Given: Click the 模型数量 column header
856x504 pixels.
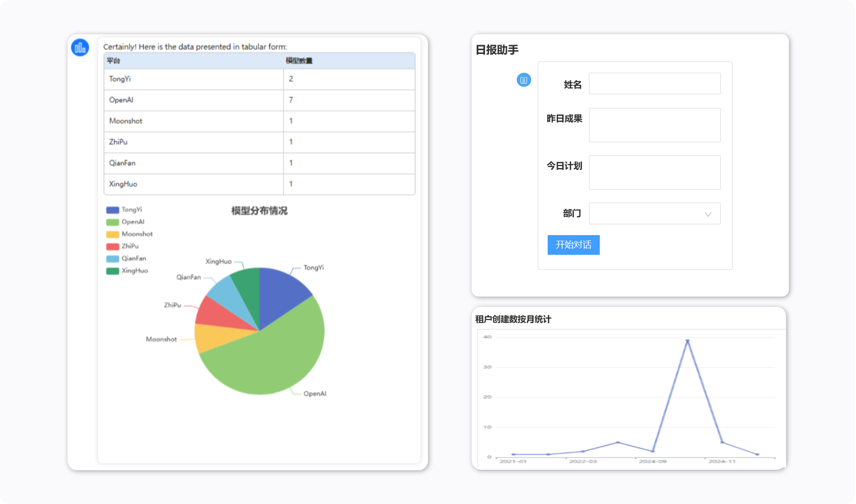Looking at the screenshot, I should click(x=299, y=61).
